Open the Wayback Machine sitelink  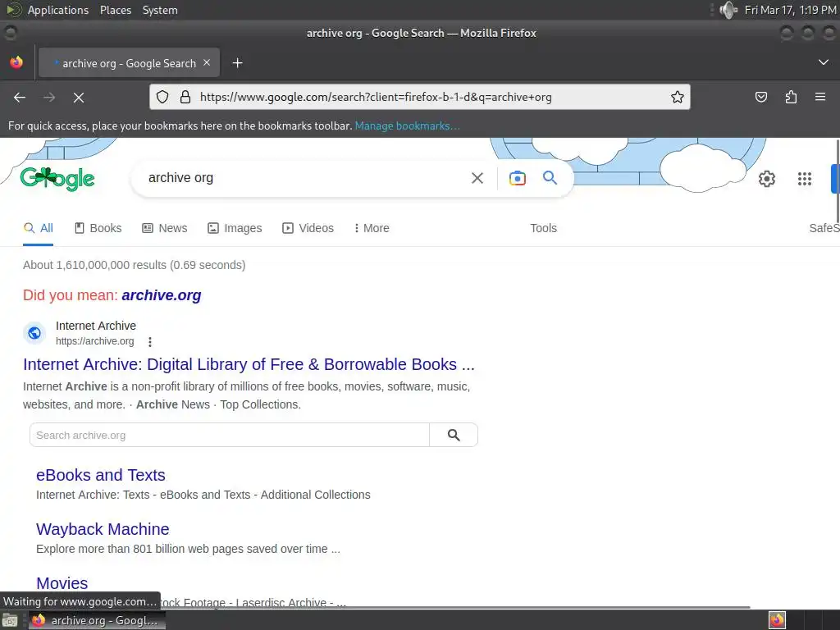[103, 529]
